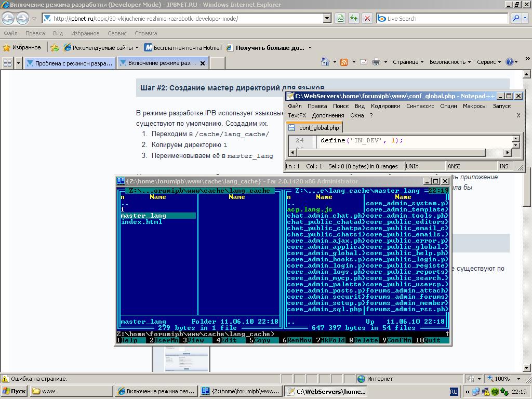Viewport: 532px width, 399px height.
Task: Open the Файл menu in Internet Explorer
Action: click(10, 33)
